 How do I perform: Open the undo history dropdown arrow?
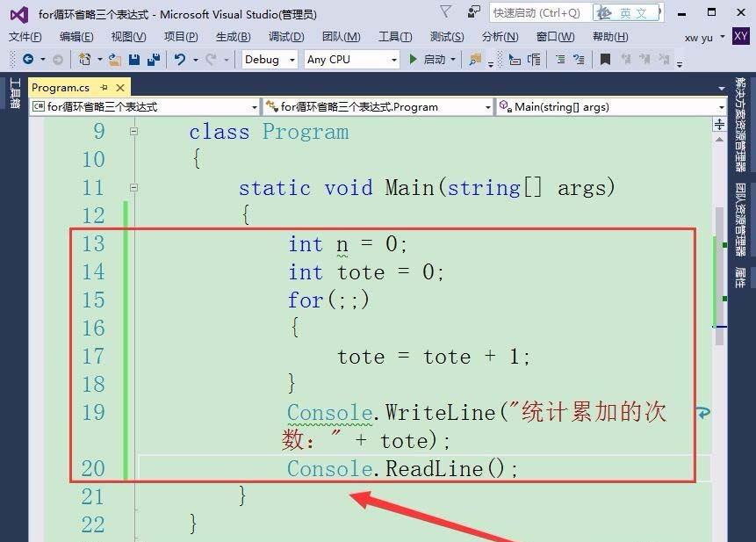click(195, 60)
